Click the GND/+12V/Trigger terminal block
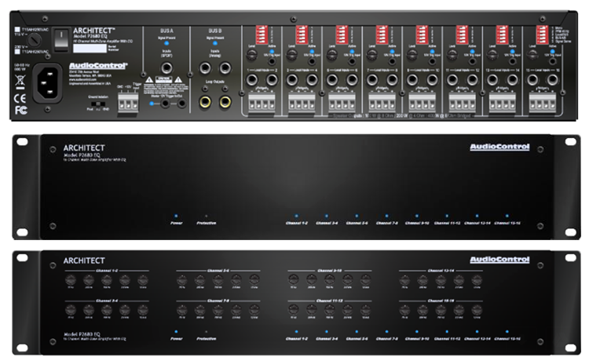This screenshot has height=364, width=589. (x=128, y=101)
